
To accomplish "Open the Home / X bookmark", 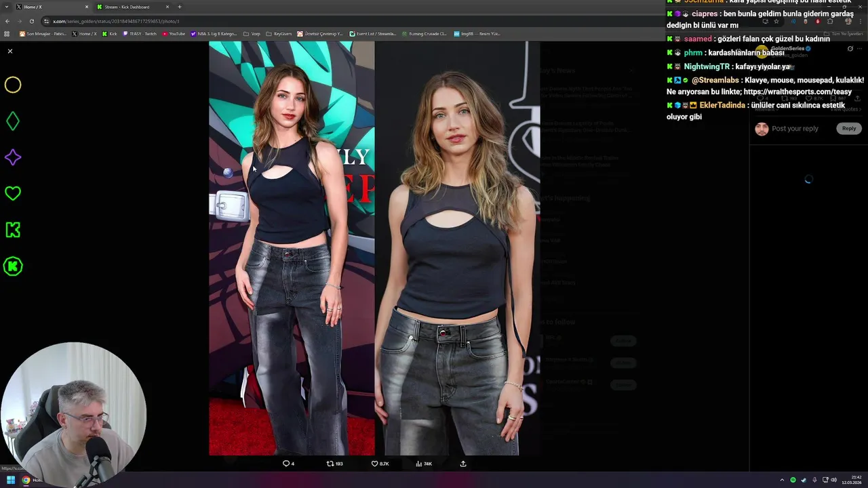I will coord(84,33).
